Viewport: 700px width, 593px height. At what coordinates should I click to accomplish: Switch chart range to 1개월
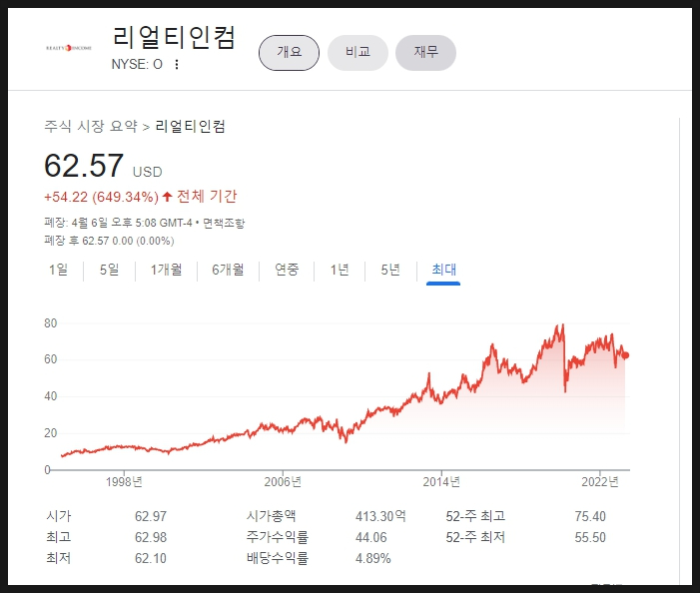coord(166,270)
